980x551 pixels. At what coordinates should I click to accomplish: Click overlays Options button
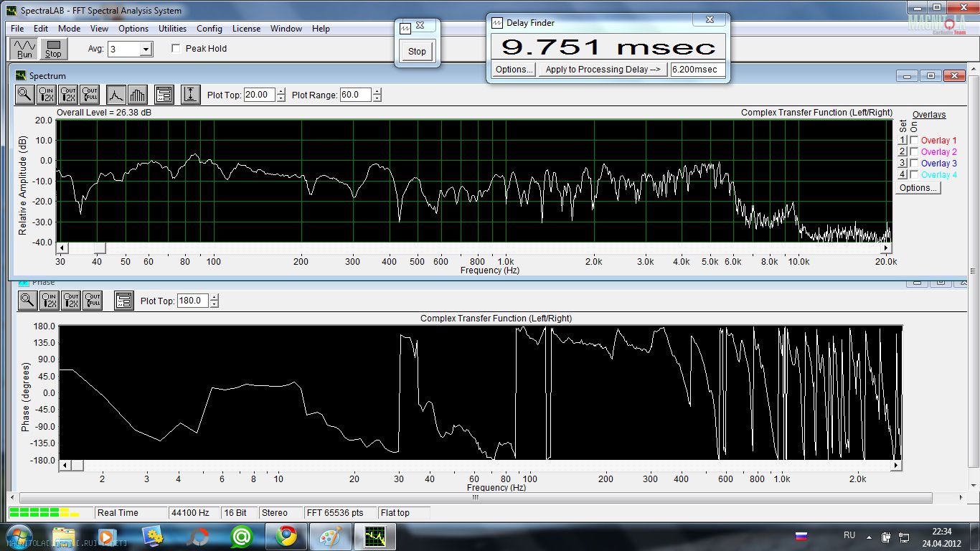coord(918,188)
